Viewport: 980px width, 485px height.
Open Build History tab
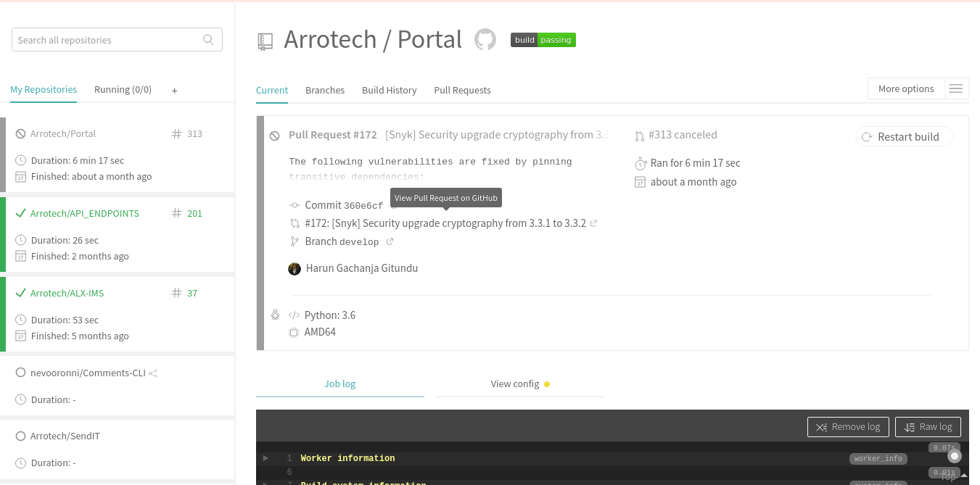[x=390, y=90]
